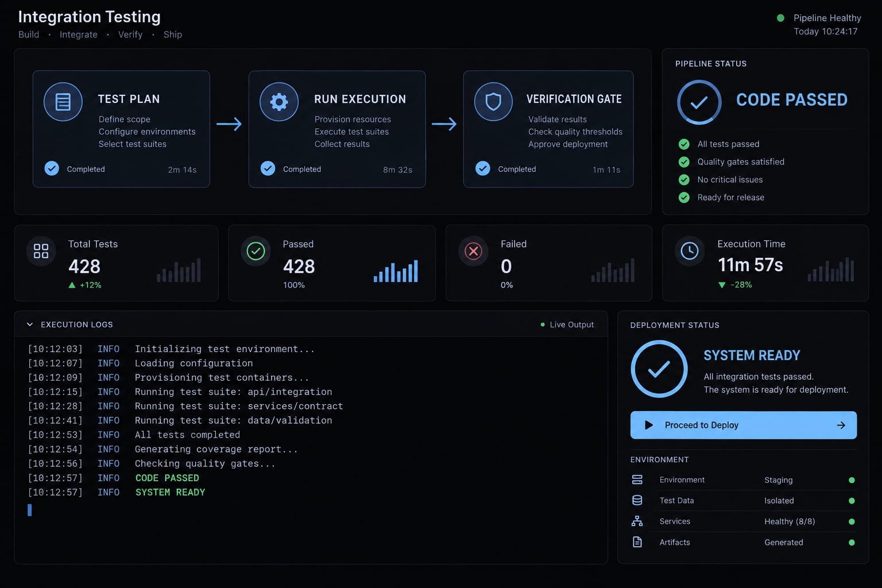882x588 pixels.
Task: Click the No critical issues check mark
Action: point(684,180)
